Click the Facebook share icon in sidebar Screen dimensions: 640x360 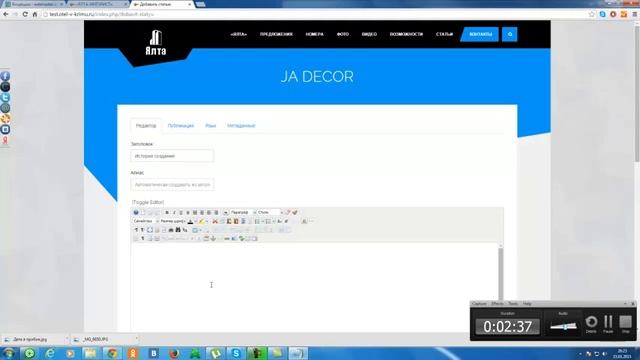pyautogui.click(x=5, y=76)
